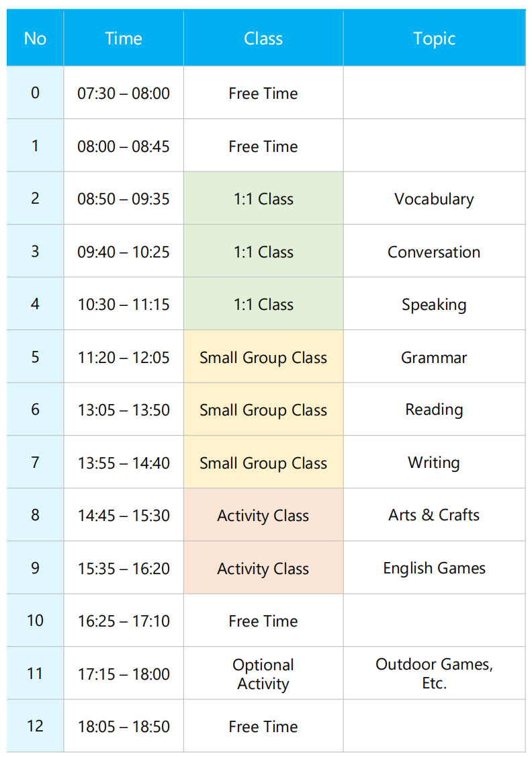
Task: Select row number 10 cell
Action: point(35,621)
